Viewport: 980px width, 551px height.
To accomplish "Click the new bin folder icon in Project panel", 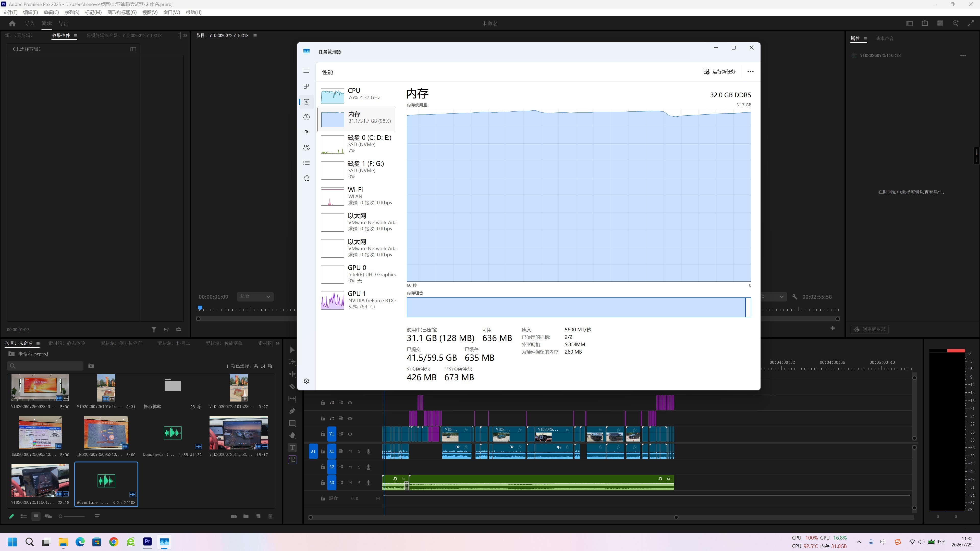I will pos(246,516).
